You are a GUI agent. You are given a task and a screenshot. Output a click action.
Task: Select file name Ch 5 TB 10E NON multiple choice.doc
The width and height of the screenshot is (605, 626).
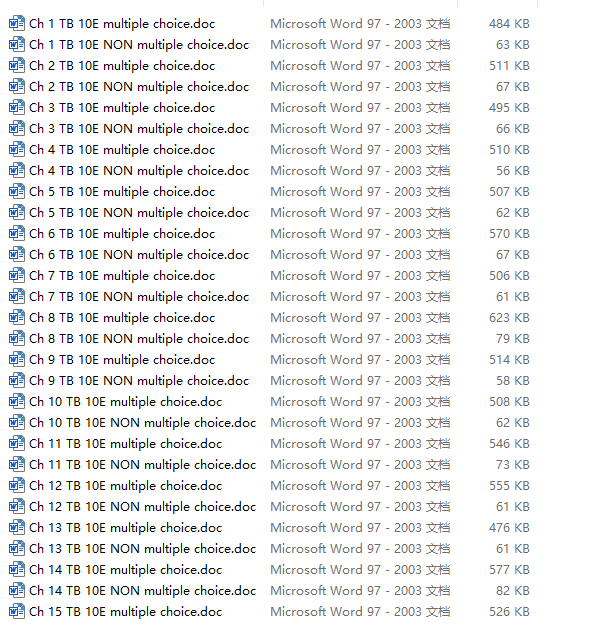(139, 213)
